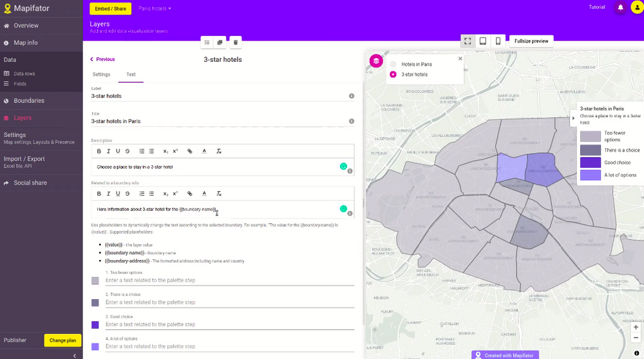Viewport: 644px width, 359px height.
Task: Click the duplicate layer icon
Action: tap(220, 42)
